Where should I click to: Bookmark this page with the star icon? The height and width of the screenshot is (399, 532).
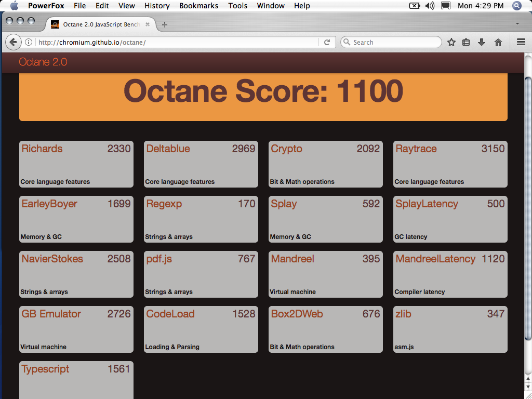[451, 42]
